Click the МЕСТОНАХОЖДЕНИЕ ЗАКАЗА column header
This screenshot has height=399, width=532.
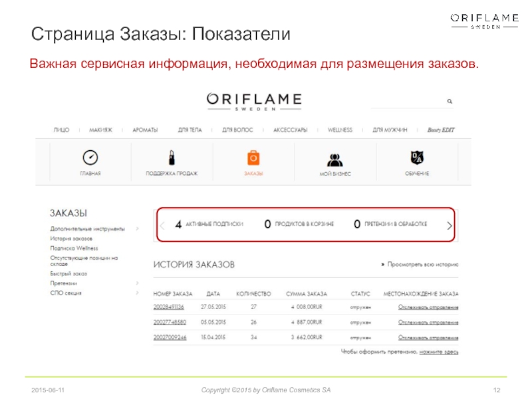click(421, 294)
